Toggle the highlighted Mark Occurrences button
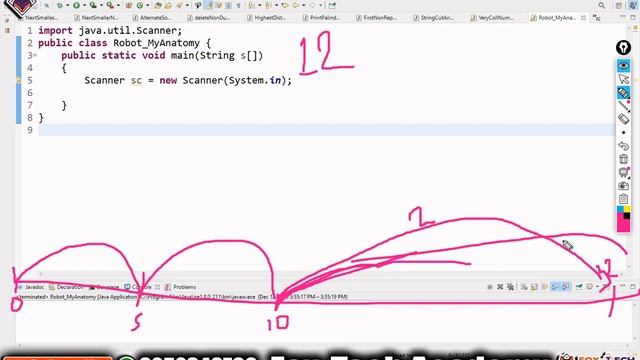 (x=209, y=5)
